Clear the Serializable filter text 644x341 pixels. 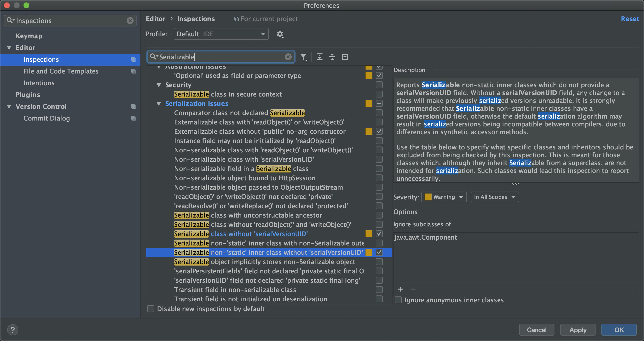(288, 57)
